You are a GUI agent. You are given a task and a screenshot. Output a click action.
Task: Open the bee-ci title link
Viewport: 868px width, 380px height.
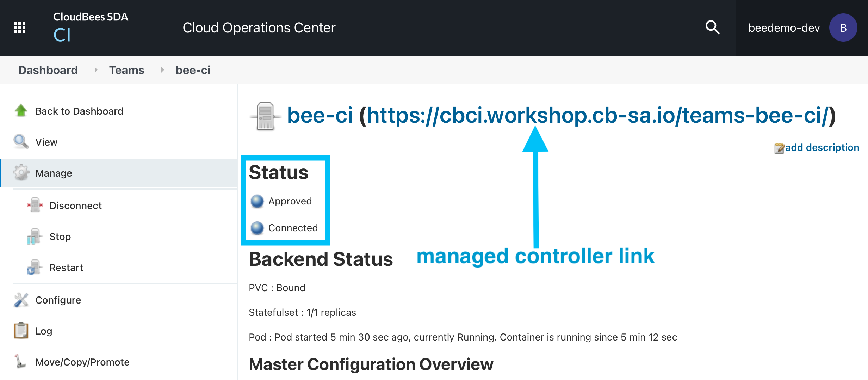point(320,115)
